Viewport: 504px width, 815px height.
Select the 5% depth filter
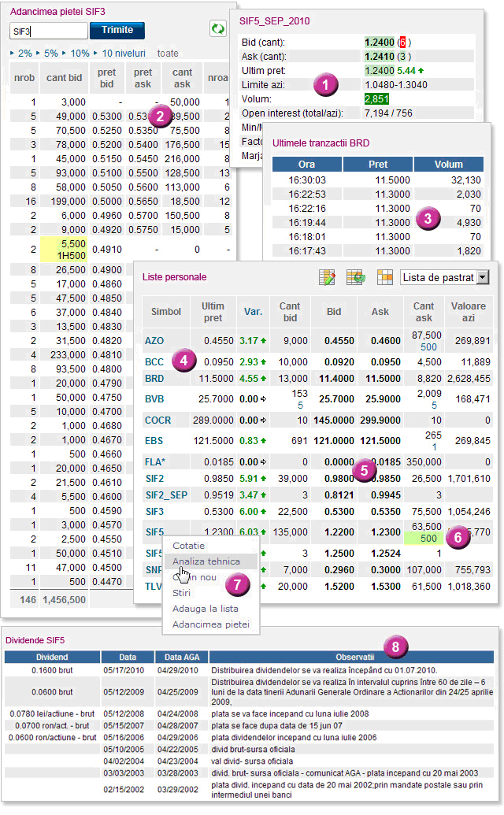(x=50, y=53)
